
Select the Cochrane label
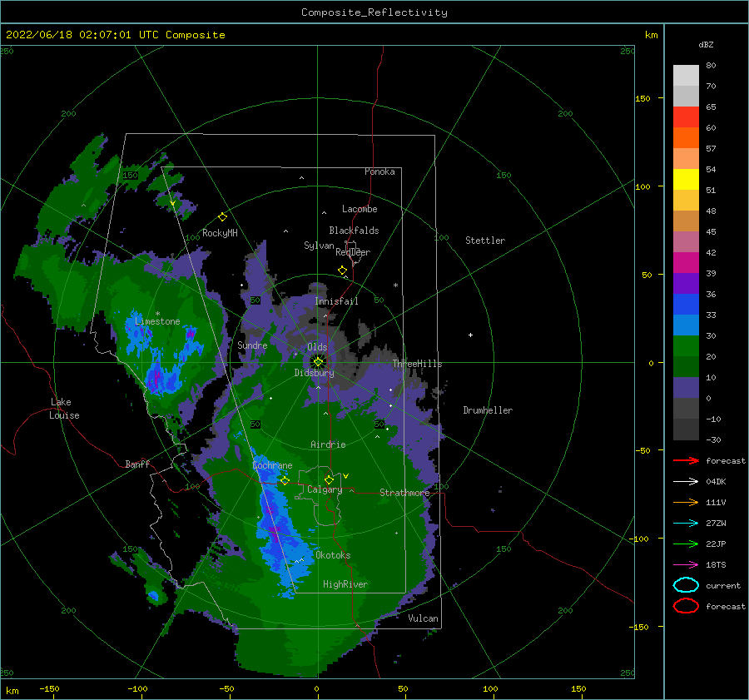pyautogui.click(x=272, y=465)
